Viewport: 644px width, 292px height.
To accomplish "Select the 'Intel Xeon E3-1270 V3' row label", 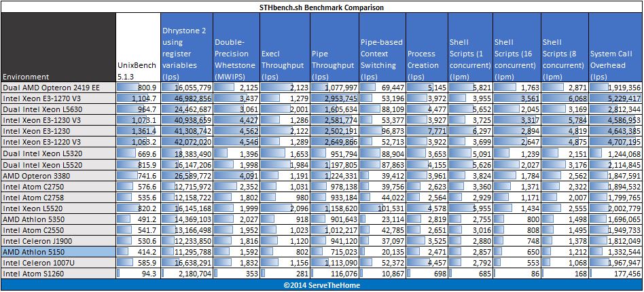I will (x=58, y=98).
